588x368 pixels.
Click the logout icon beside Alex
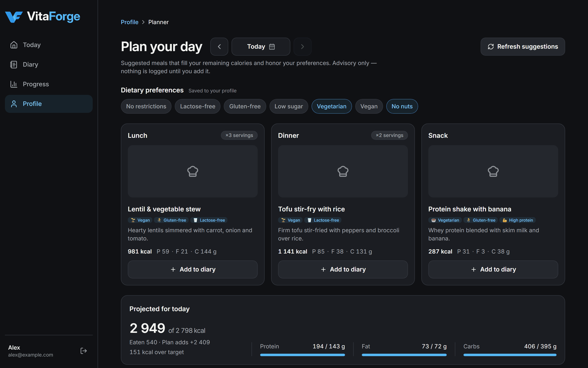click(84, 351)
